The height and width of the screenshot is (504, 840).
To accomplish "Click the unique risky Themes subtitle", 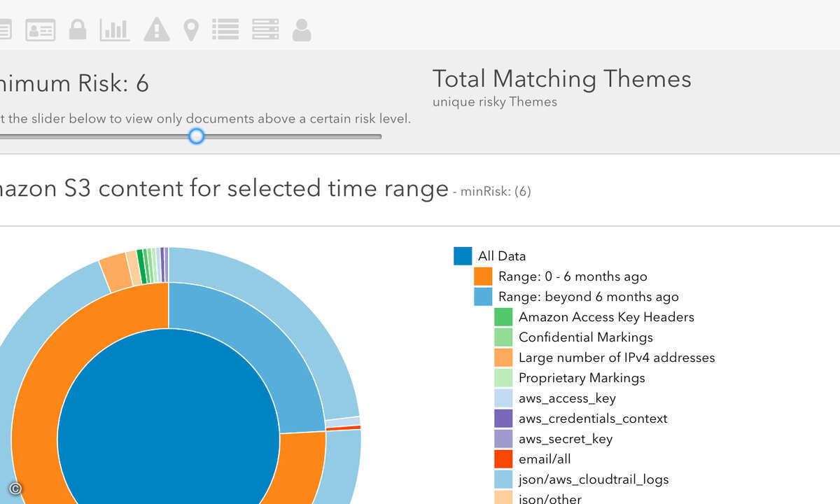I will 495,101.
